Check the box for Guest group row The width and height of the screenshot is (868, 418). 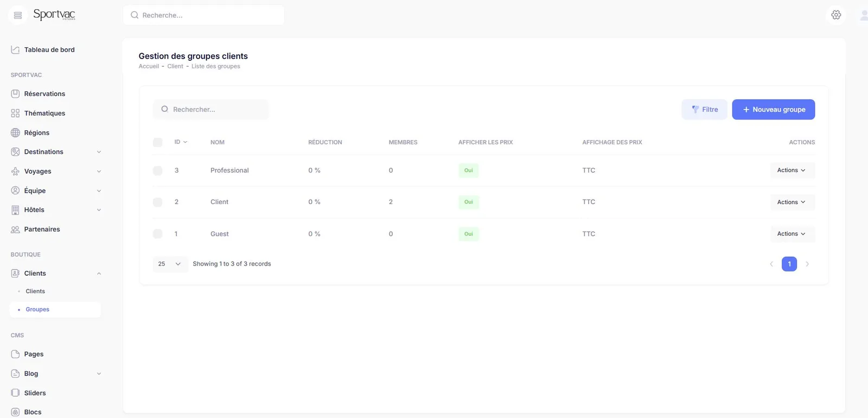(x=158, y=234)
